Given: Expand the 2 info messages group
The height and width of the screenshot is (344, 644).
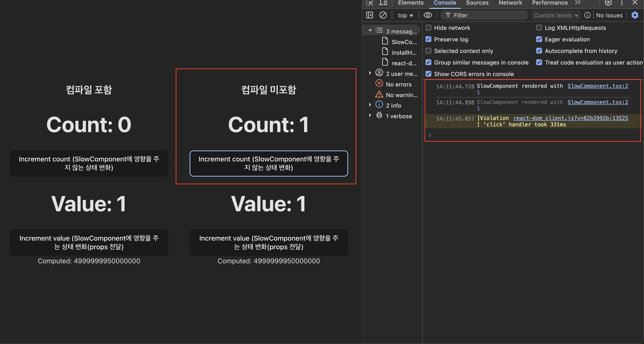Looking at the screenshot, I should (x=370, y=105).
